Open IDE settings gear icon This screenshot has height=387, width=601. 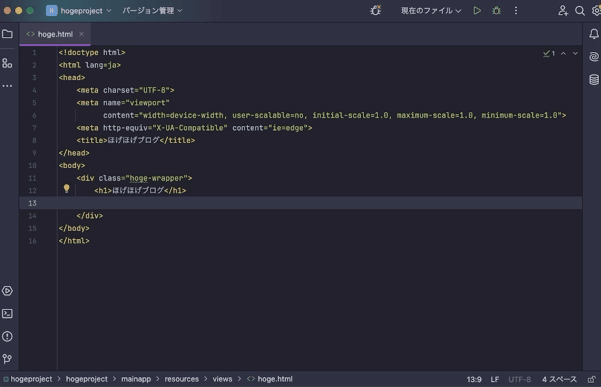pos(596,11)
